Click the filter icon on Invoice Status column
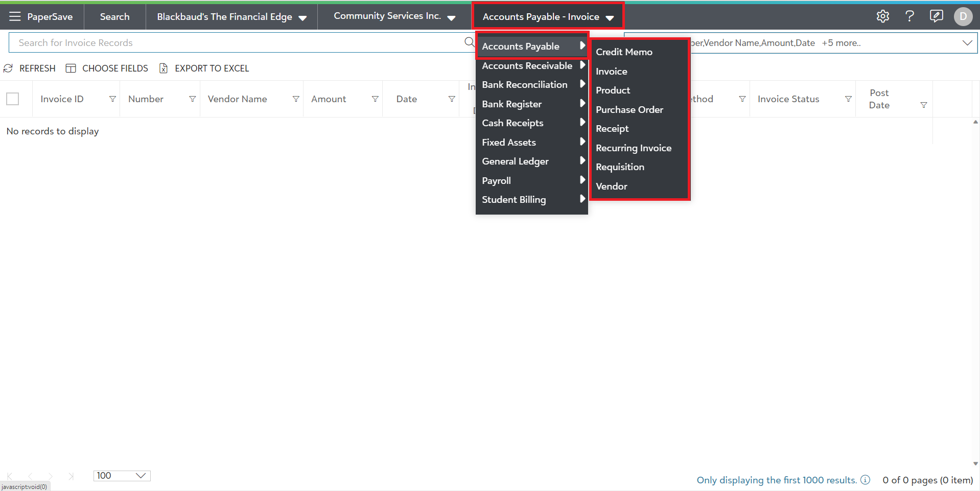Viewport: 980px width, 491px height. 848,99
